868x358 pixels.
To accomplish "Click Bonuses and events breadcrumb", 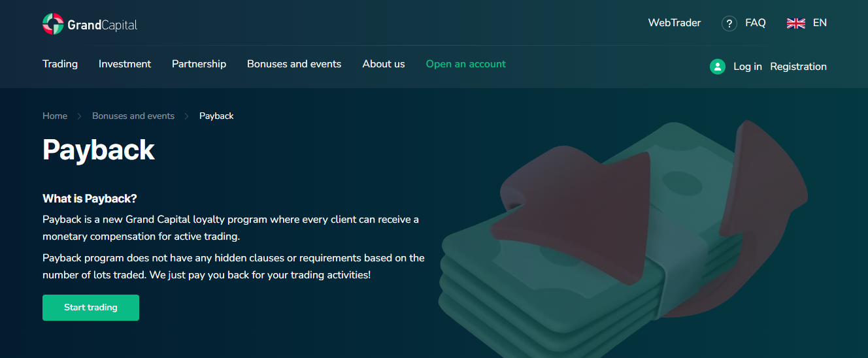I will click(133, 116).
